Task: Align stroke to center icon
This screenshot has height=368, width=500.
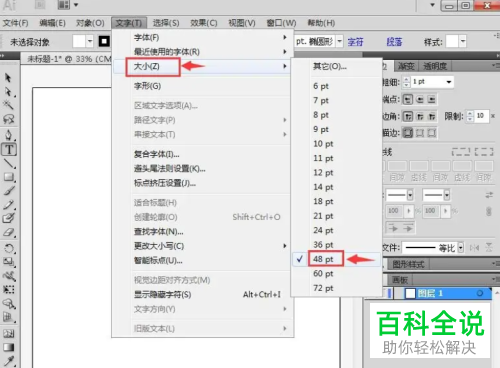Action: click(x=408, y=133)
